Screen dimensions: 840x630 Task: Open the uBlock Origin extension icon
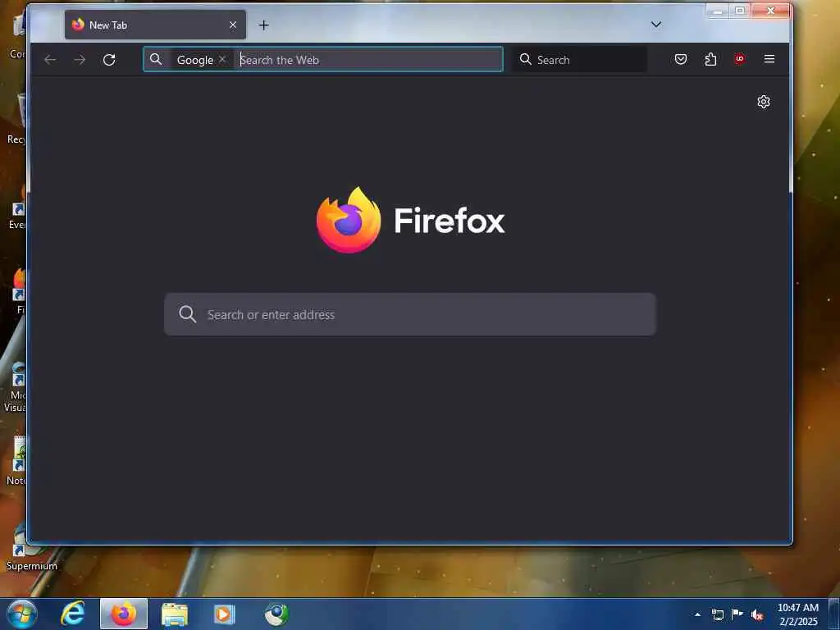point(740,59)
